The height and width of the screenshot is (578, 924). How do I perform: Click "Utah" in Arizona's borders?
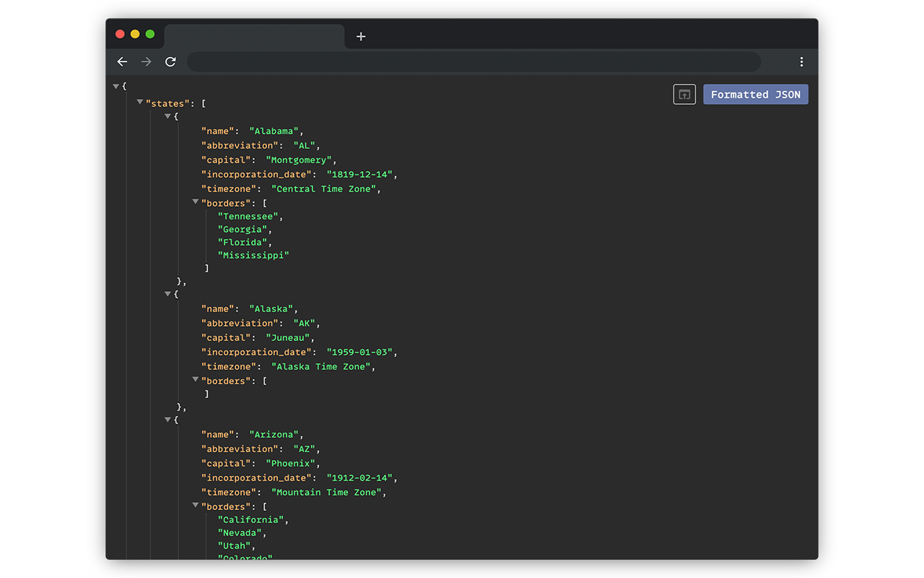(x=235, y=546)
